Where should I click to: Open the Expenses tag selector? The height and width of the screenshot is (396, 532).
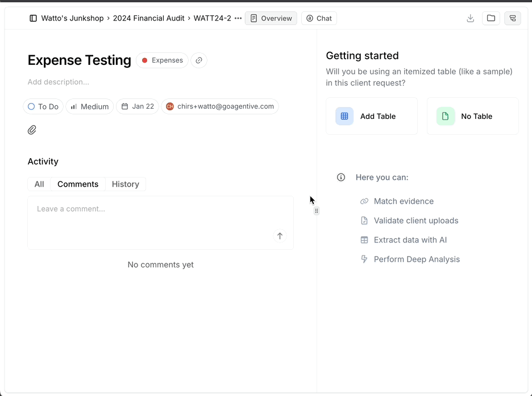coord(162,60)
